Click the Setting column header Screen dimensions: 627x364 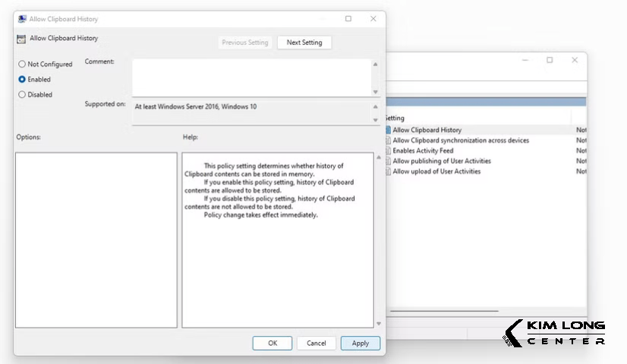pos(395,118)
